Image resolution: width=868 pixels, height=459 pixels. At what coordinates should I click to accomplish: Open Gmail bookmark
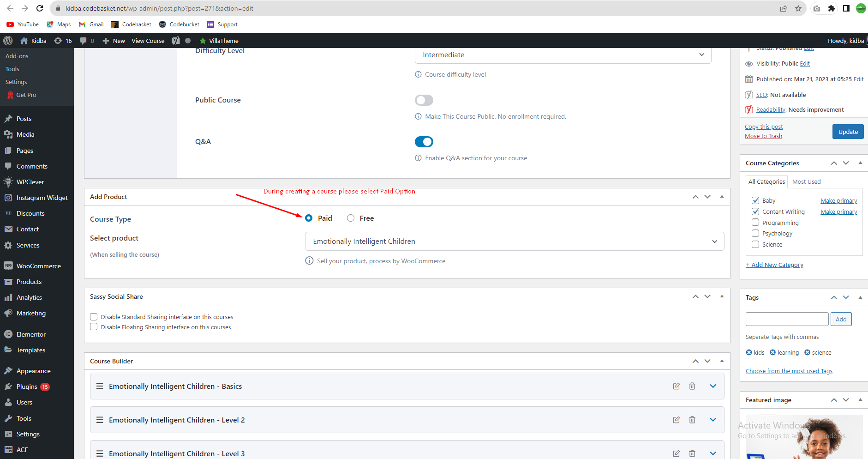tap(91, 24)
